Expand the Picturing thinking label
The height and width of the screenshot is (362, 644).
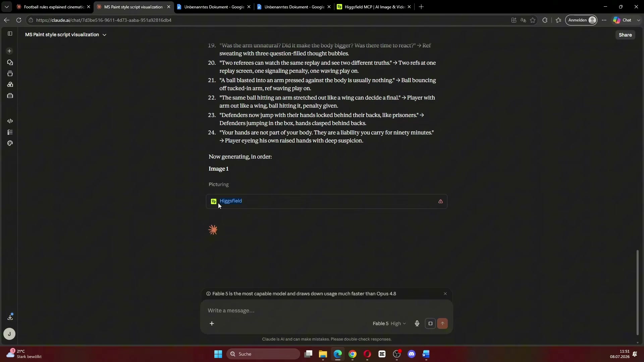pos(218,184)
